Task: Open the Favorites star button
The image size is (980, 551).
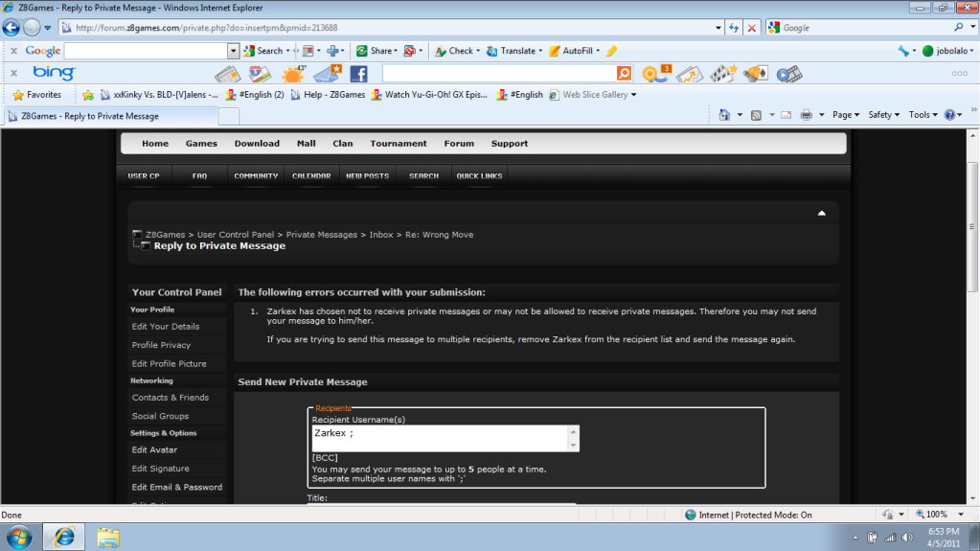Action: [x=36, y=95]
